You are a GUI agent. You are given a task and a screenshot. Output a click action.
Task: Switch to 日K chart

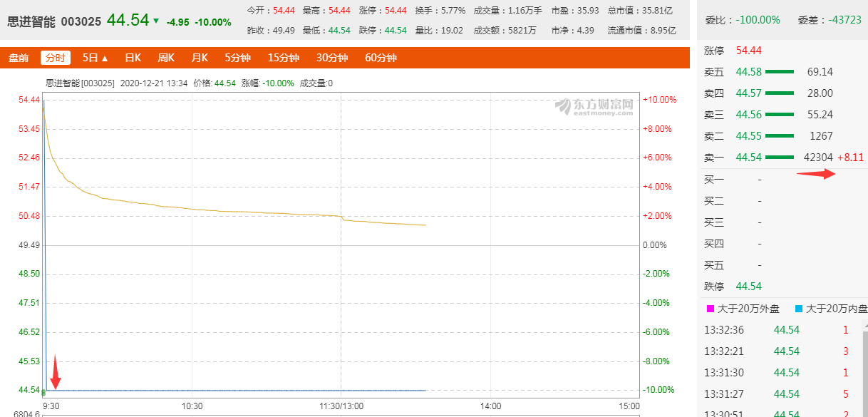pos(133,58)
